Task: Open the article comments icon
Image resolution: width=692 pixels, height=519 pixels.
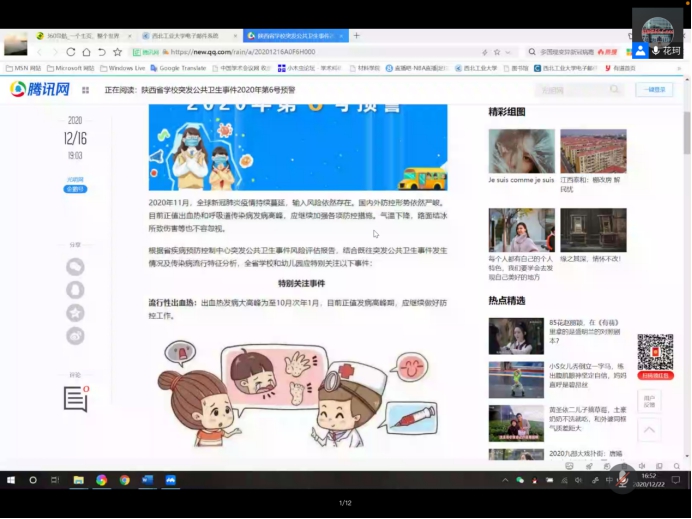Action: point(76,398)
